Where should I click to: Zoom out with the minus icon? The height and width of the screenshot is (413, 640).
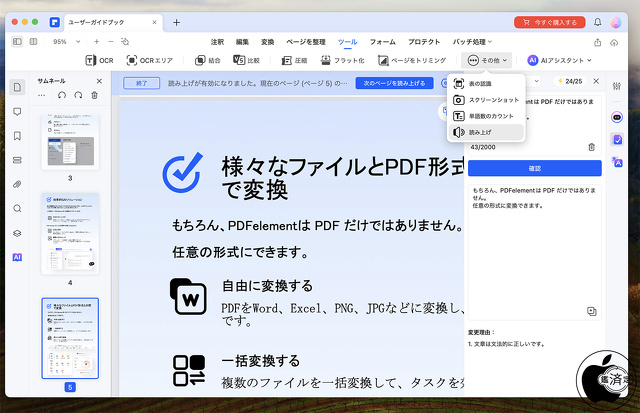click(x=111, y=42)
